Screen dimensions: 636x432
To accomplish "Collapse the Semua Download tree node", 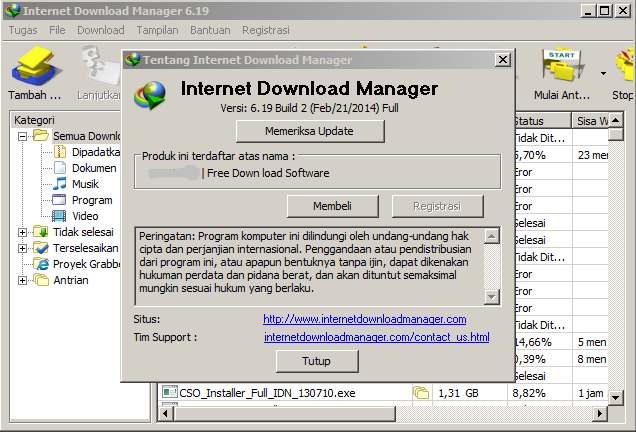I will click(x=23, y=136).
